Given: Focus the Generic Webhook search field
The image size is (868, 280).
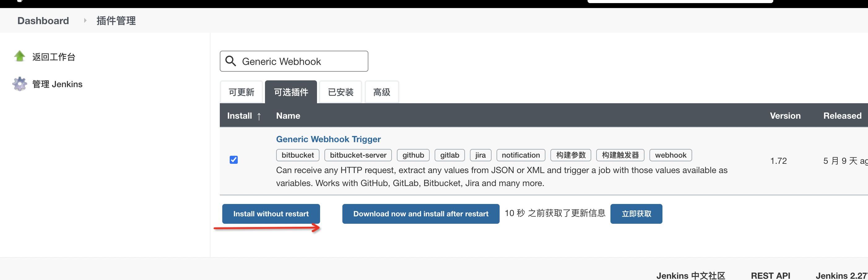Looking at the screenshot, I should tap(294, 61).
